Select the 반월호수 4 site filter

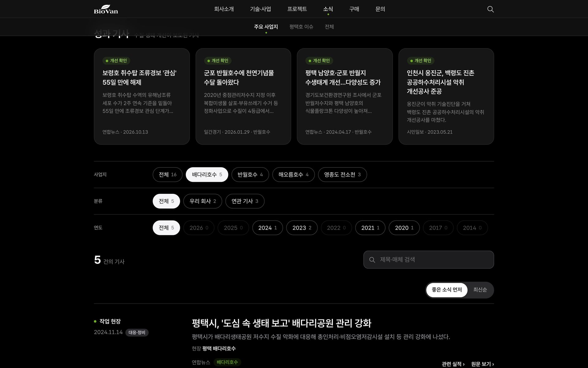click(250, 174)
